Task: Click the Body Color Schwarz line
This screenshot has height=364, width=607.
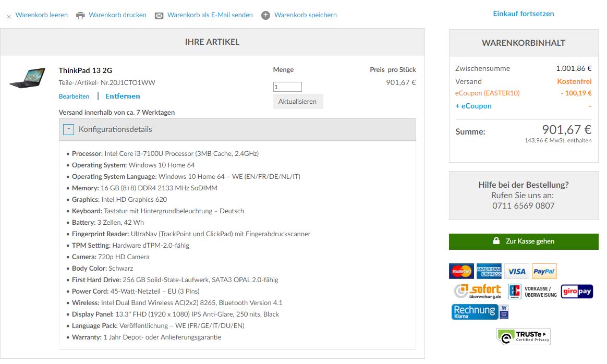Action: click(102, 268)
